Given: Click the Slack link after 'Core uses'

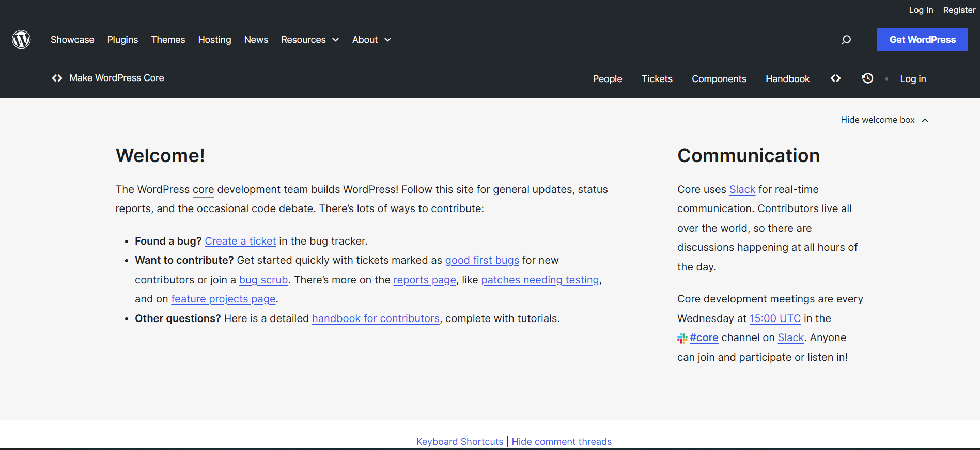Looking at the screenshot, I should pos(742,189).
